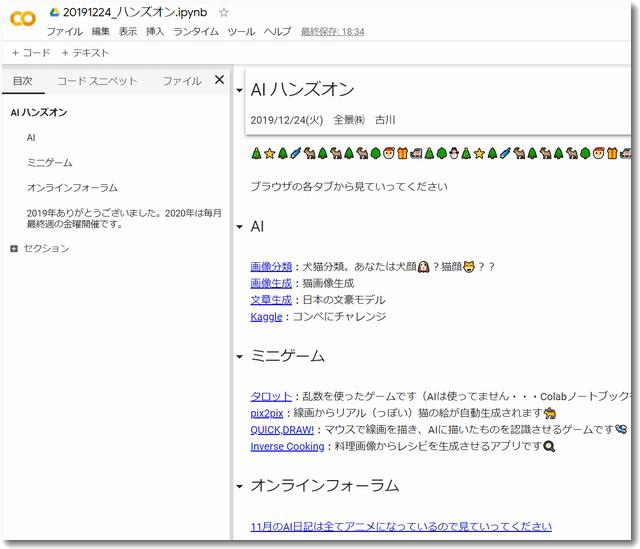Switch to the ファイル sidebar tab
The height and width of the screenshot is (549, 640).
click(x=182, y=81)
